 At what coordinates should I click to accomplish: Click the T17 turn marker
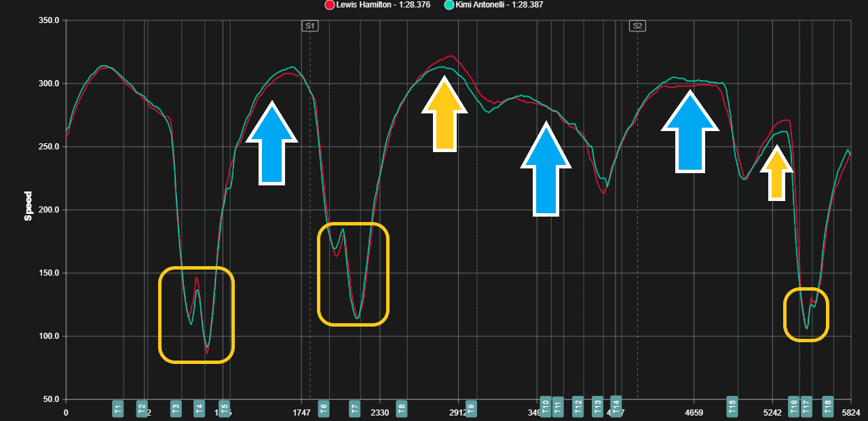(806, 407)
